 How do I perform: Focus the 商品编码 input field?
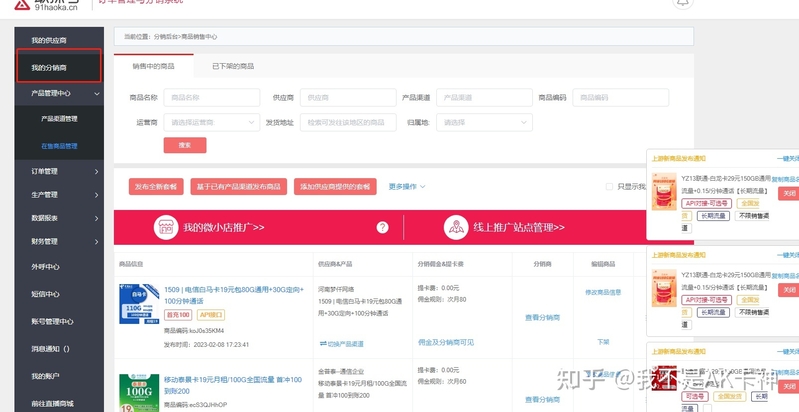pos(621,97)
